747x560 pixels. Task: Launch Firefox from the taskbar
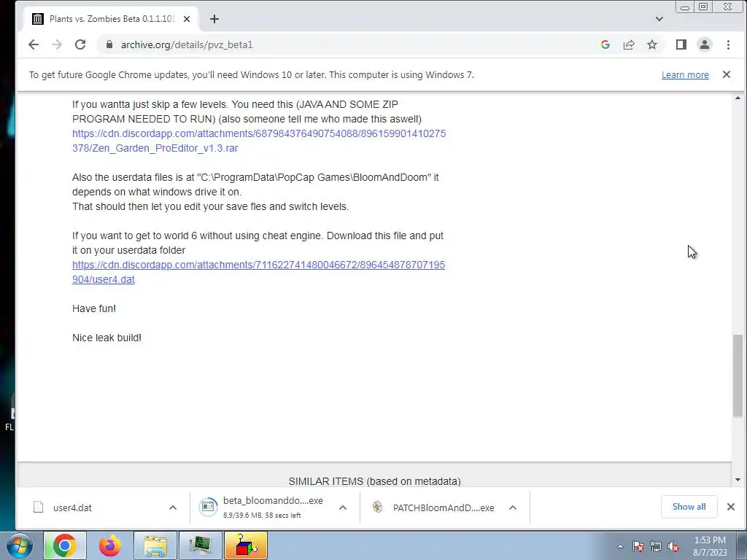pyautogui.click(x=109, y=545)
